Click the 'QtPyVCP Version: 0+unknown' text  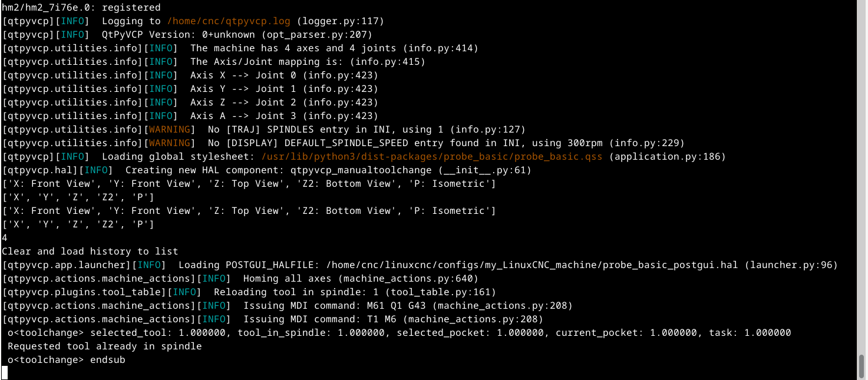pos(179,35)
